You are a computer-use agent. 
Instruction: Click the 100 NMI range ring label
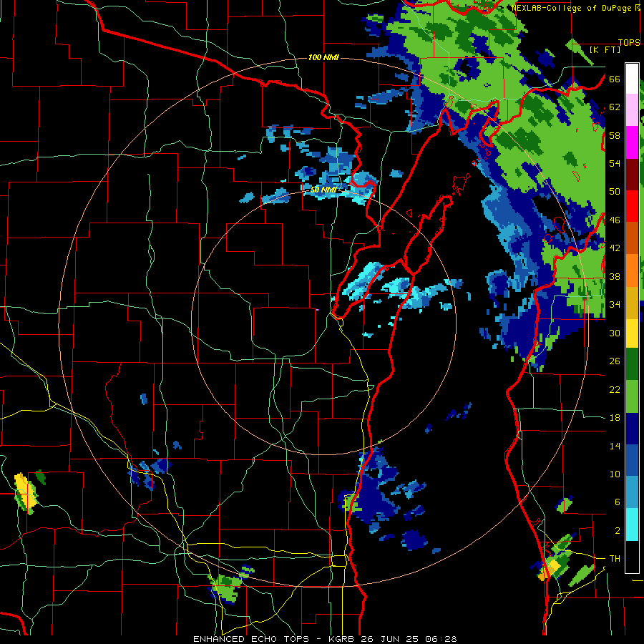pyautogui.click(x=323, y=57)
